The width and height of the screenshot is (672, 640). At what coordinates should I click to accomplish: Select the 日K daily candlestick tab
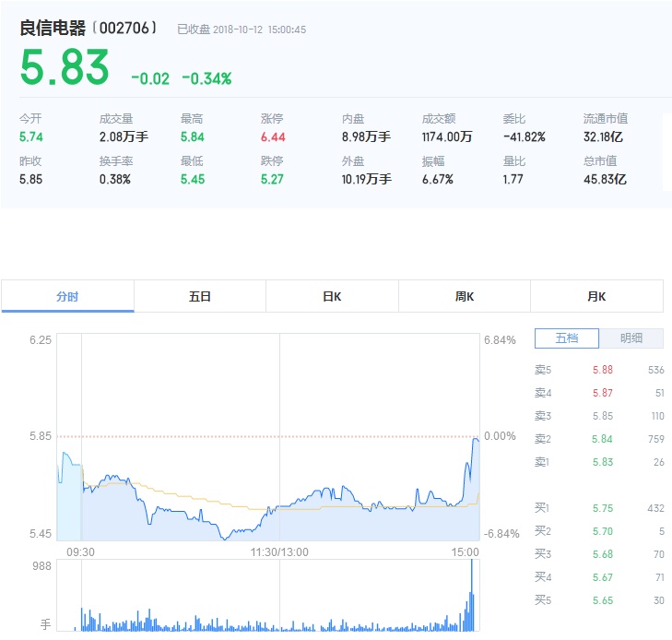(x=332, y=297)
